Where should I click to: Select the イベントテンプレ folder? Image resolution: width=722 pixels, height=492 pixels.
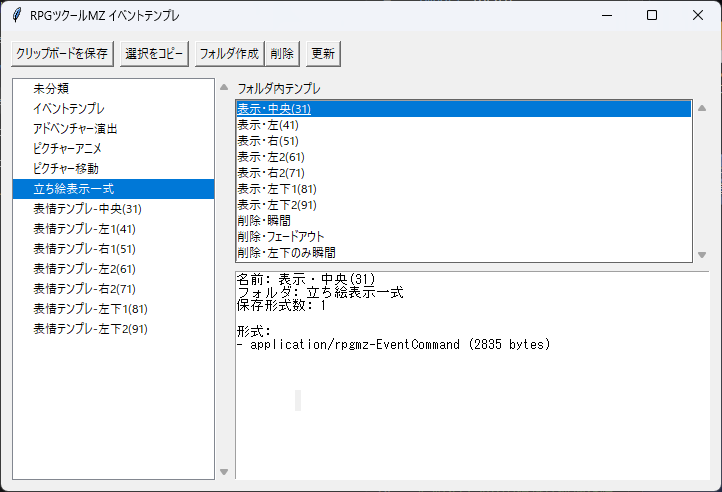113,109
